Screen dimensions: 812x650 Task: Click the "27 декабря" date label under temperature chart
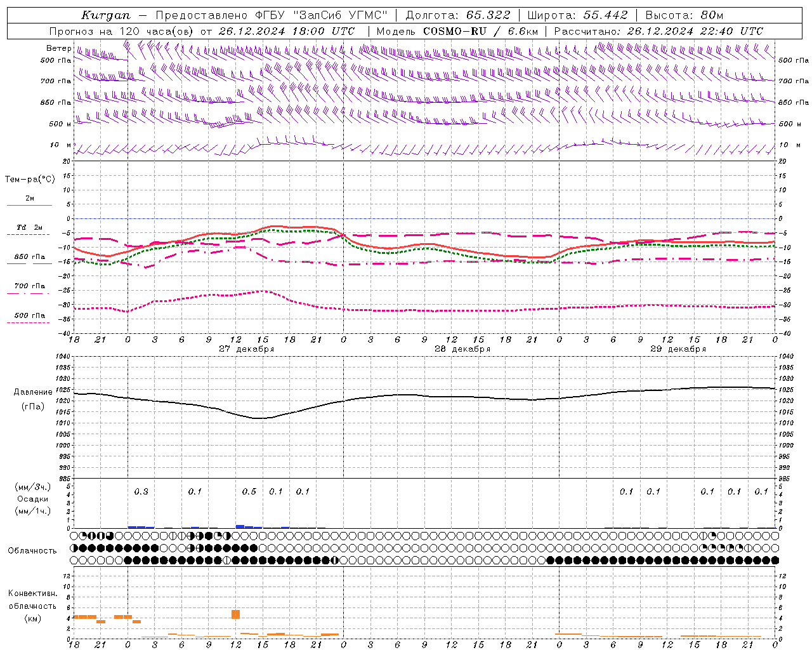click(247, 349)
